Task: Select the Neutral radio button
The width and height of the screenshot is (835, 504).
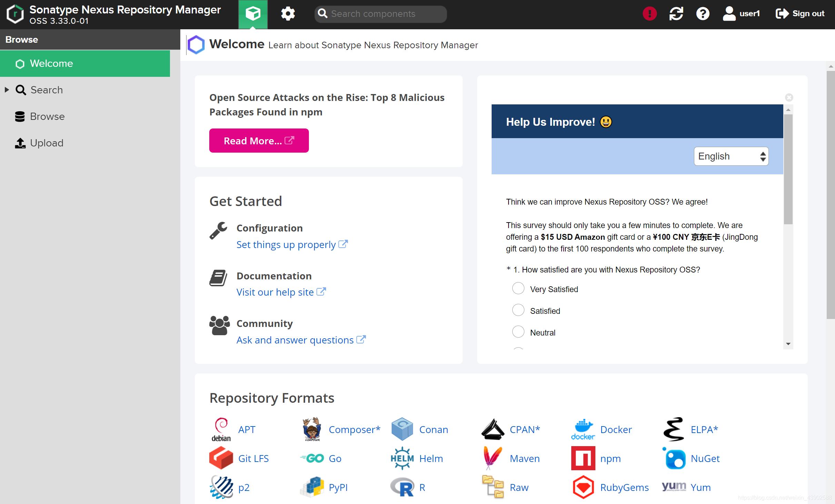Action: (x=518, y=332)
